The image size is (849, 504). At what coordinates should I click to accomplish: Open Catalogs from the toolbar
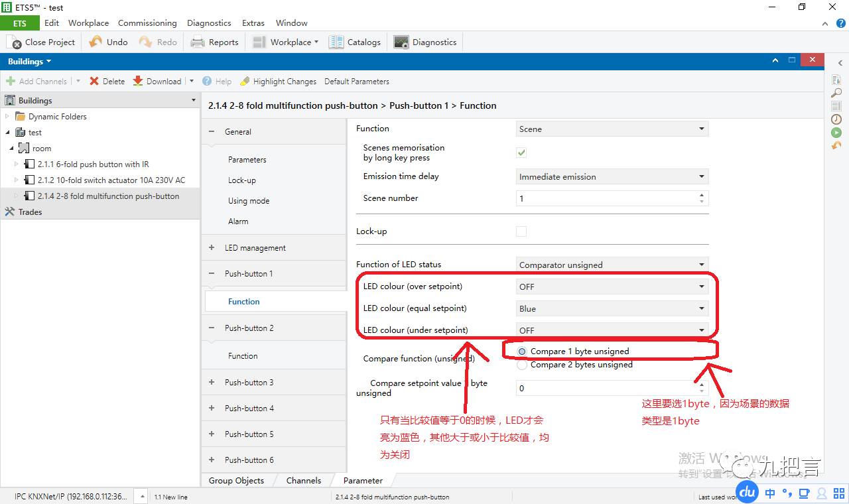click(x=336, y=42)
